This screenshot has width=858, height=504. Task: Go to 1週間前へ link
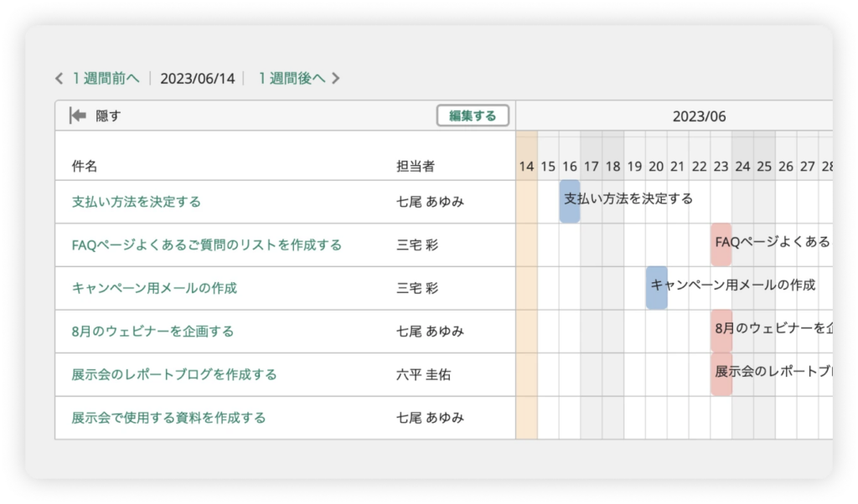pyautogui.click(x=105, y=79)
